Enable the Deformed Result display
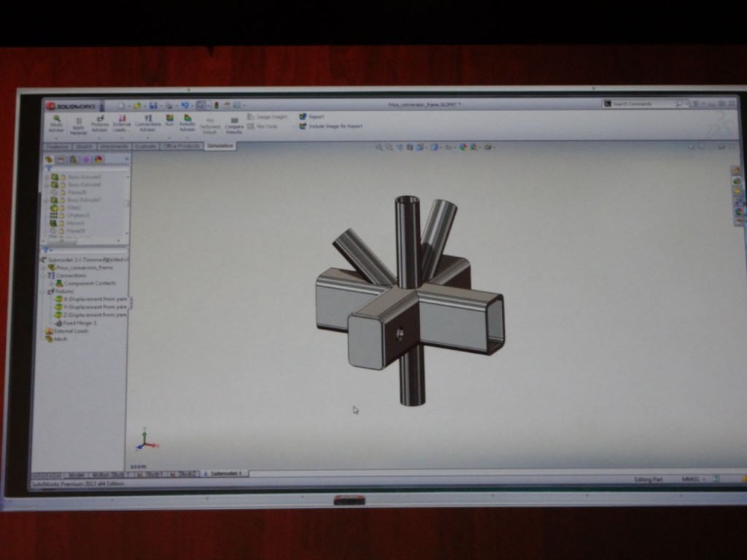Viewport: 747px width, 560px height. tap(209, 125)
